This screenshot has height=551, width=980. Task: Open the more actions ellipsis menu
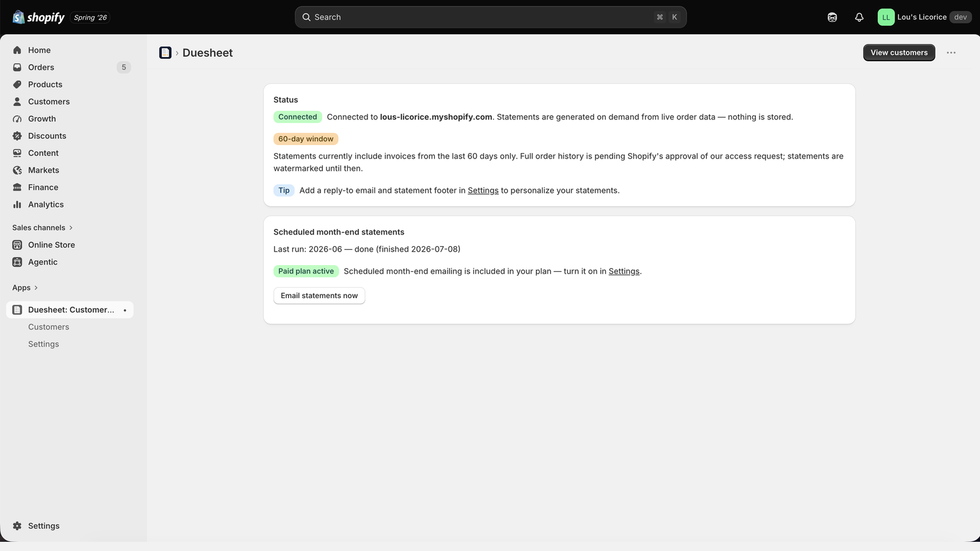[x=951, y=53]
